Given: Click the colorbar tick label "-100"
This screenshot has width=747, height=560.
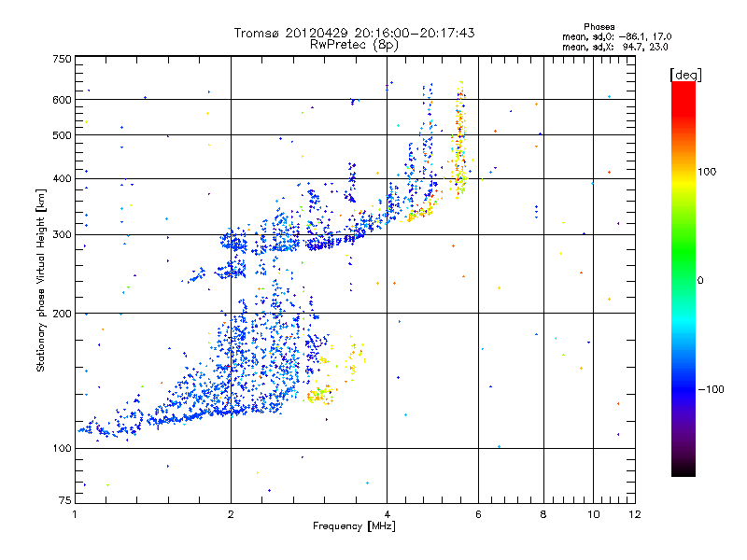Looking at the screenshot, I should pyautogui.click(x=711, y=389).
